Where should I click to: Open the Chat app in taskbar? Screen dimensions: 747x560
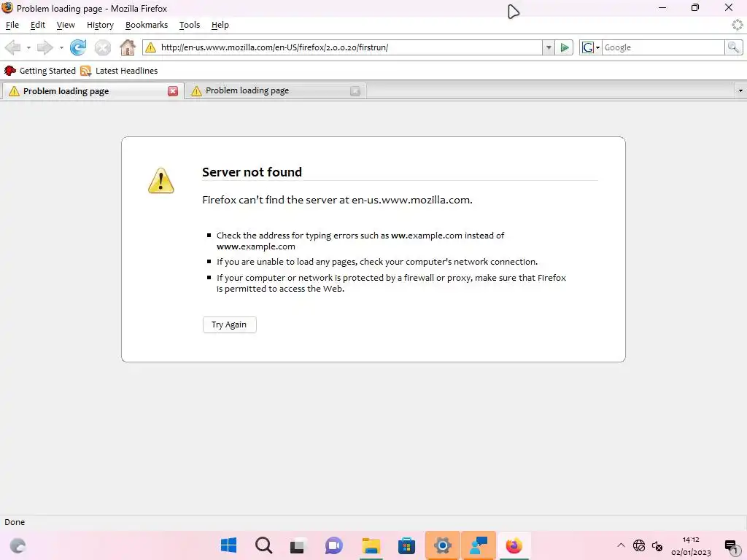tap(334, 545)
